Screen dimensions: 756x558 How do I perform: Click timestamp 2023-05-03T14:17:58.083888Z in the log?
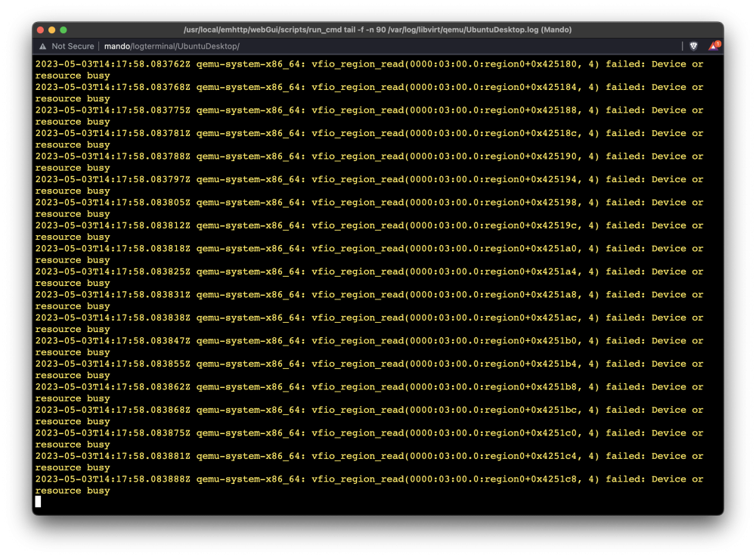click(x=113, y=479)
